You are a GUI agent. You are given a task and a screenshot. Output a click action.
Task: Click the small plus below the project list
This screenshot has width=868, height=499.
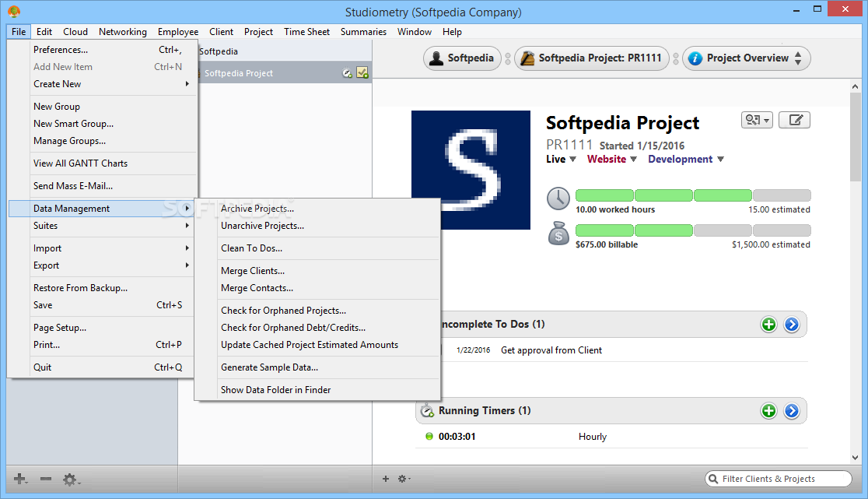[x=386, y=479]
